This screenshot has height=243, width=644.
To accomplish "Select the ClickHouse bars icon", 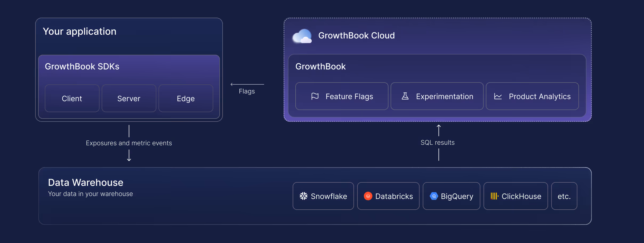I will [x=494, y=196].
